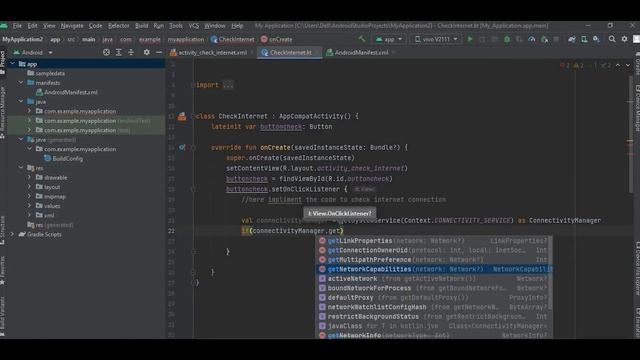The image size is (640, 360).
Task: Go to next highlighted error with the down arrow
Action: click(628, 65)
